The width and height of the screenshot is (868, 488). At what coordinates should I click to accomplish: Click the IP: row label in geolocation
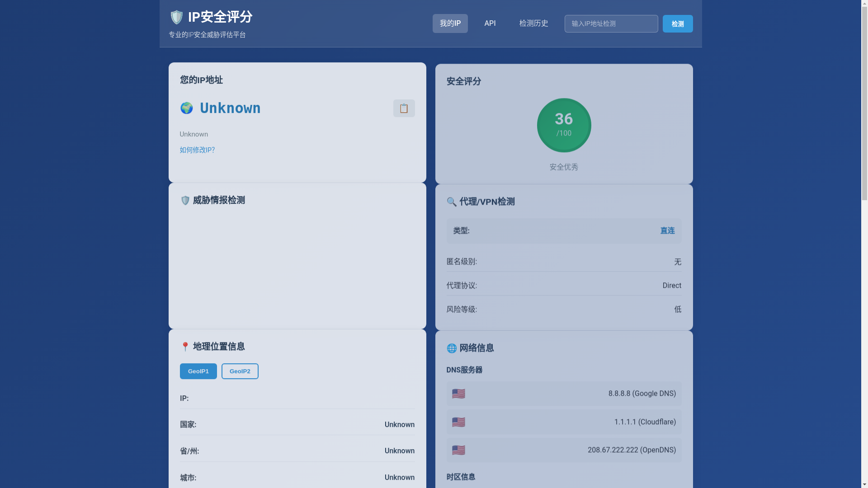pos(184,399)
